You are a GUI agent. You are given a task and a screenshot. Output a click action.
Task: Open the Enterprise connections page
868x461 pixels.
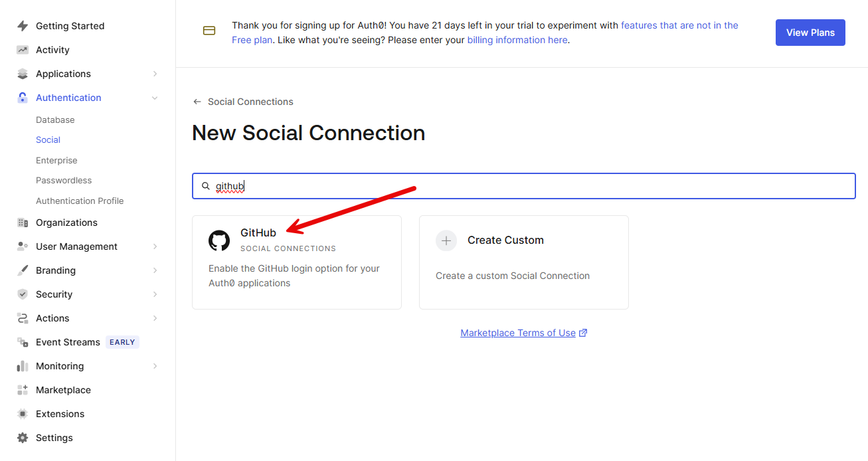[56, 161]
